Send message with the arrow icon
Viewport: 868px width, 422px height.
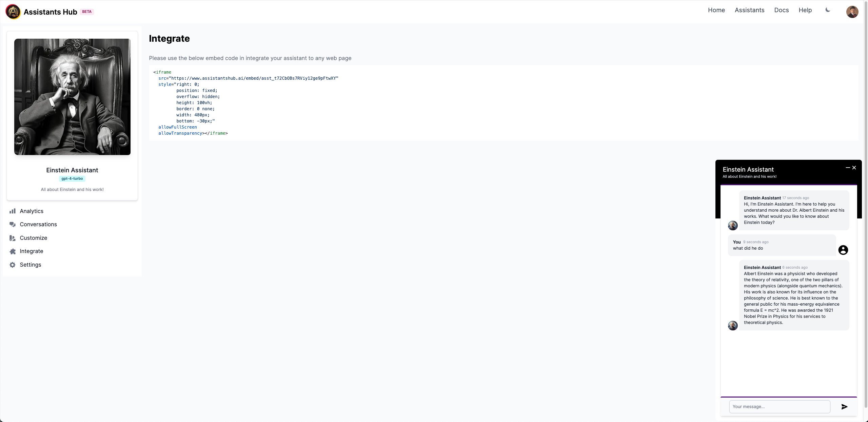coord(844,407)
